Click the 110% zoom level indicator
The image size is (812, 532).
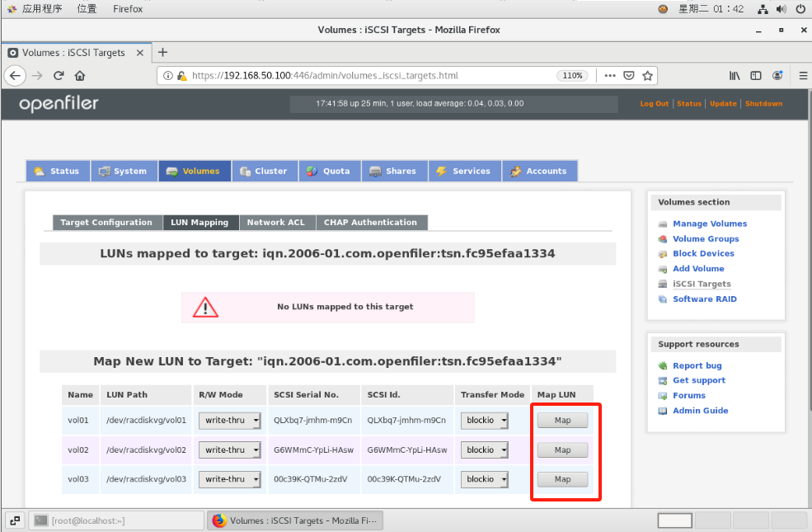[x=572, y=76]
